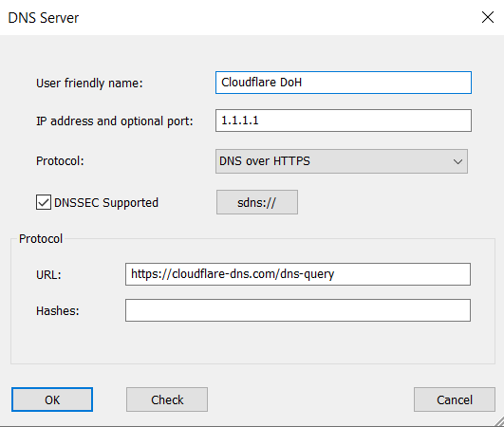
Task: Click the DNSSEC Supported label text
Action: 106,203
